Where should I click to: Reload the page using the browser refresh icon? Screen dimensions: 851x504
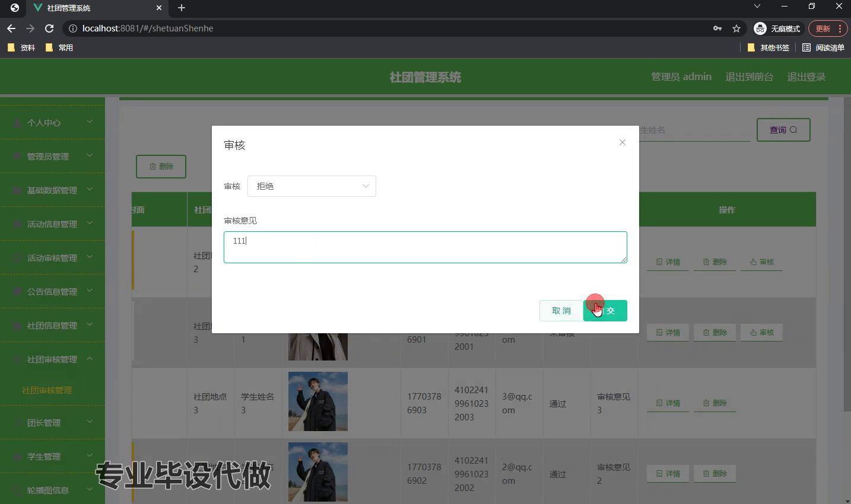click(49, 28)
